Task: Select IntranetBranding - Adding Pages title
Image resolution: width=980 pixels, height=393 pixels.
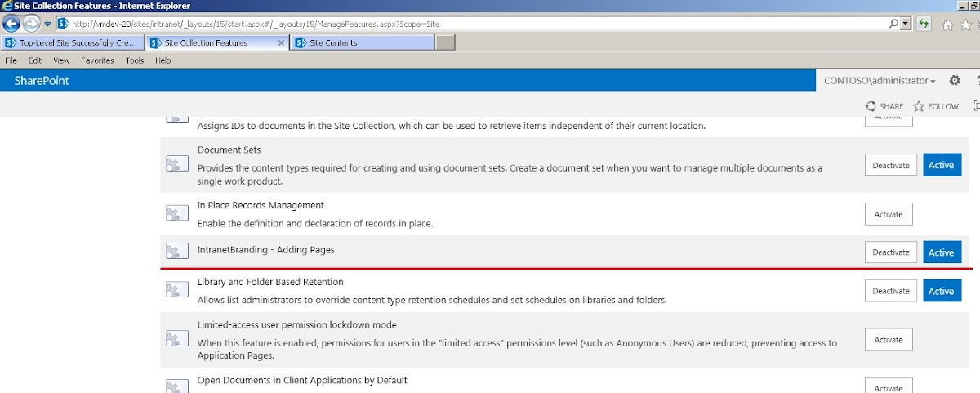Action: (x=266, y=249)
